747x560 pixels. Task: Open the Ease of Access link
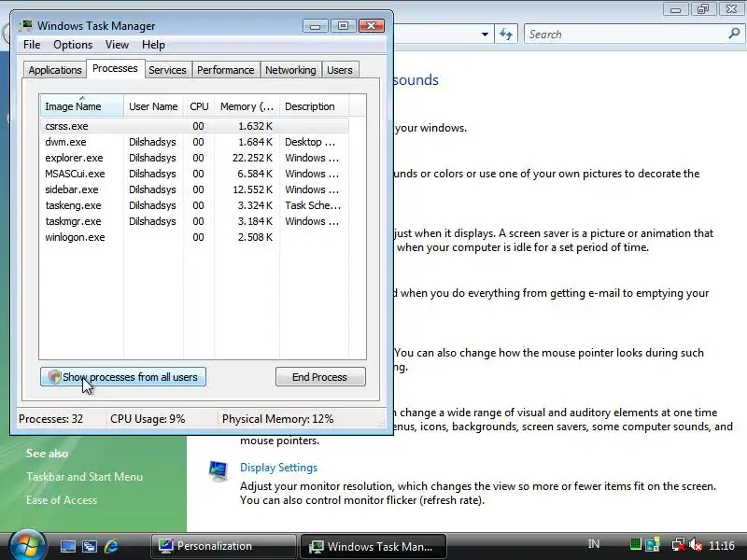click(62, 500)
